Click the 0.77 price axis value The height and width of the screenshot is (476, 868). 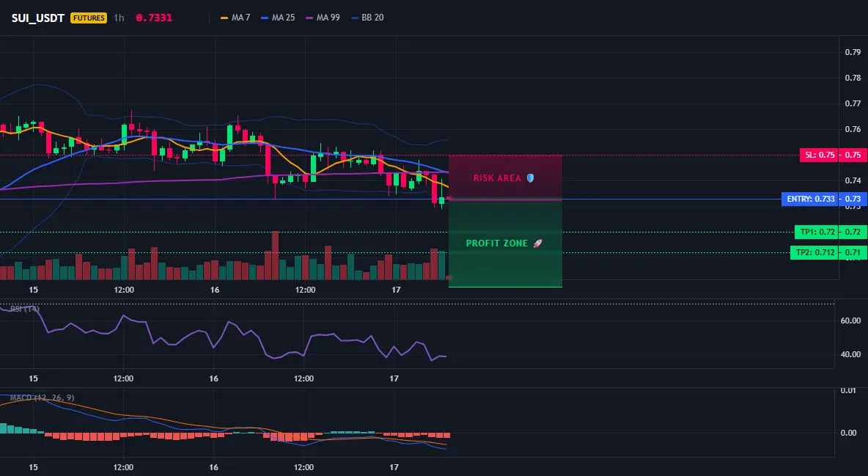coord(853,103)
